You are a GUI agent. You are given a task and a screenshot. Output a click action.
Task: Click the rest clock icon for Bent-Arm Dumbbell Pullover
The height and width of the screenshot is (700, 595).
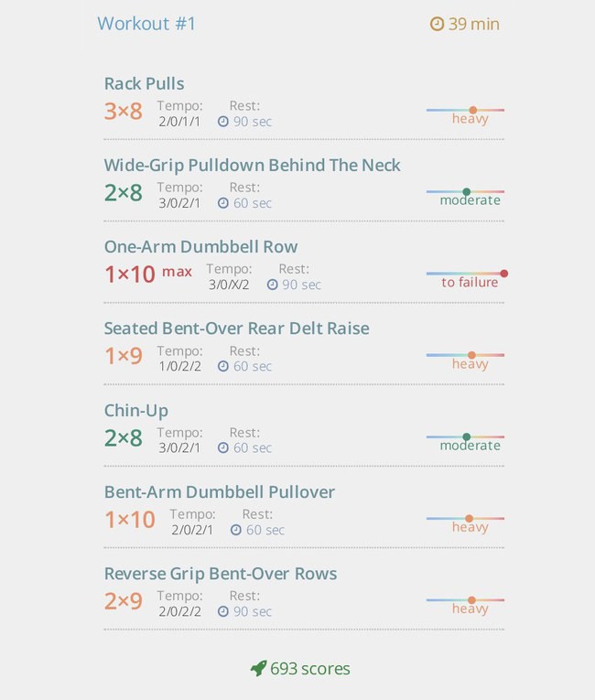point(236,530)
